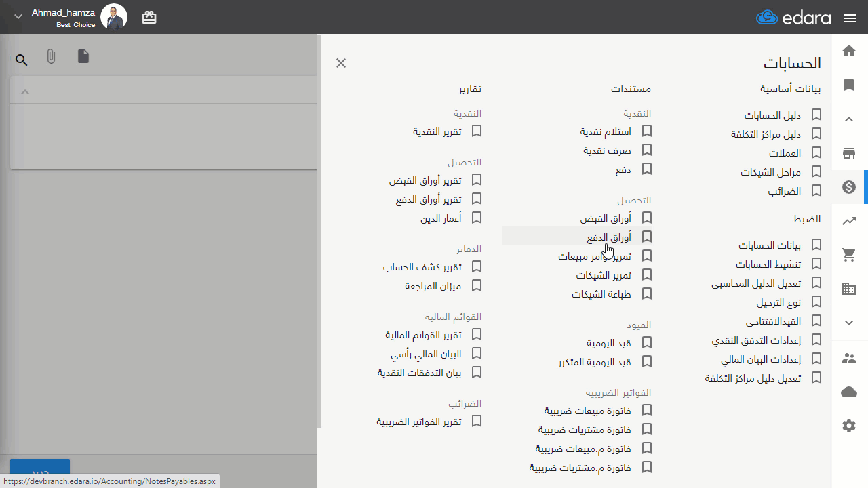Click the document file icon

(x=83, y=56)
